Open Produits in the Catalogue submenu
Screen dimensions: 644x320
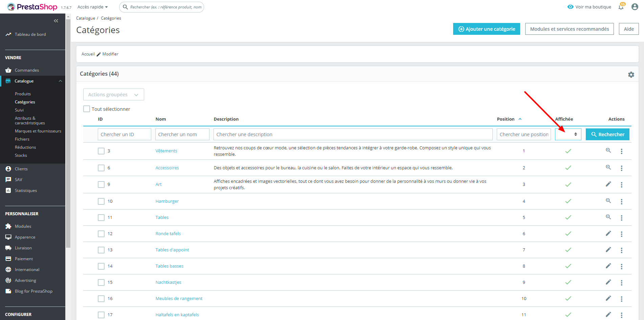[x=23, y=94]
